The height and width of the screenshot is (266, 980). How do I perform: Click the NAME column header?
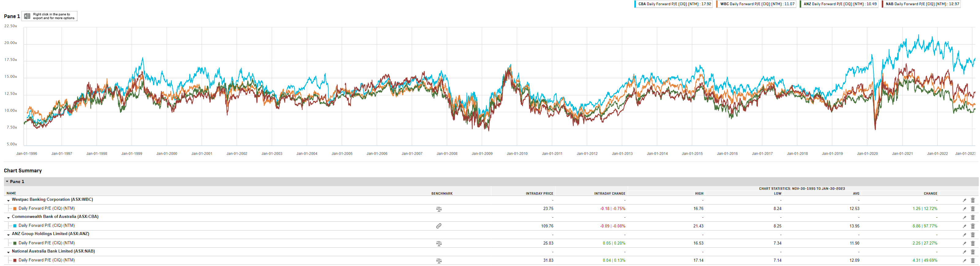coord(11,193)
